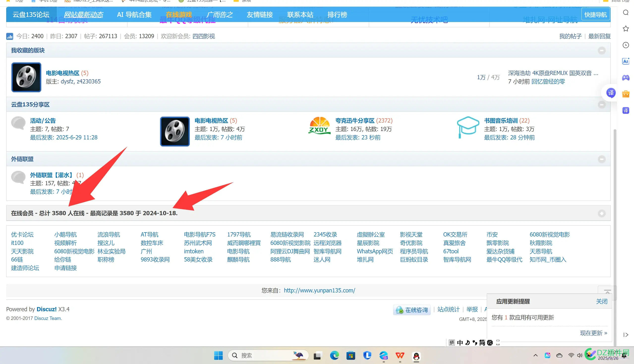The width and height of the screenshot is (634, 364).
Task: Open Task View in the taskbar
Action: click(x=317, y=356)
